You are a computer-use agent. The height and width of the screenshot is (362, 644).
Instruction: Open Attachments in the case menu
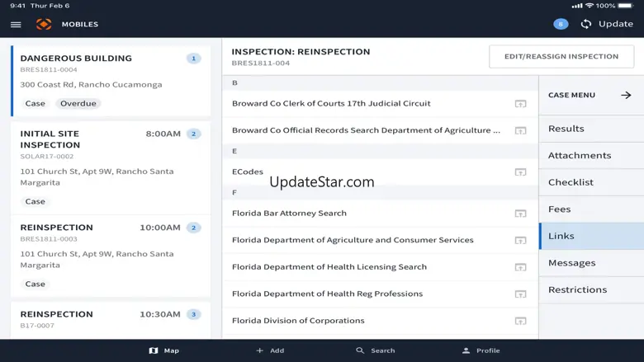(x=591, y=155)
